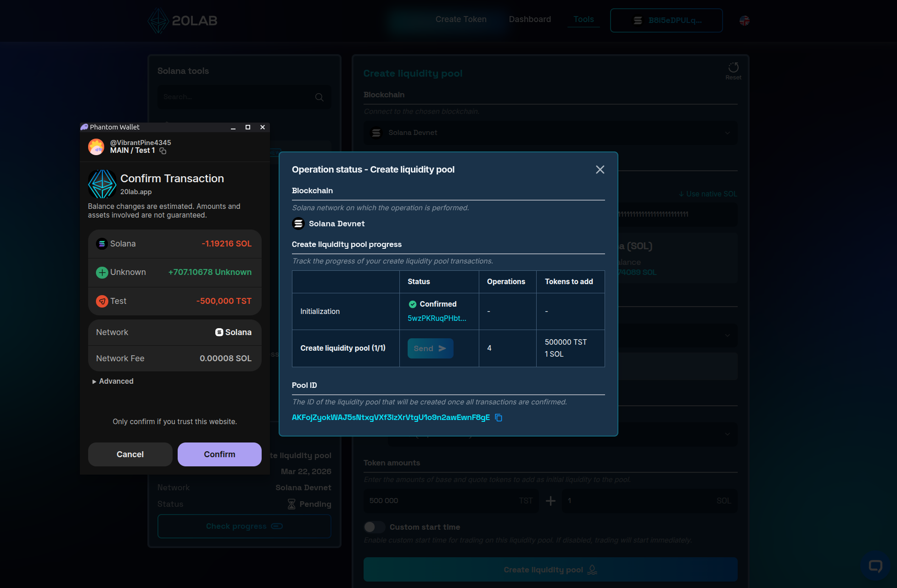897x588 pixels.
Task: Minimize the Phantom Wallet window
Action: [233, 127]
